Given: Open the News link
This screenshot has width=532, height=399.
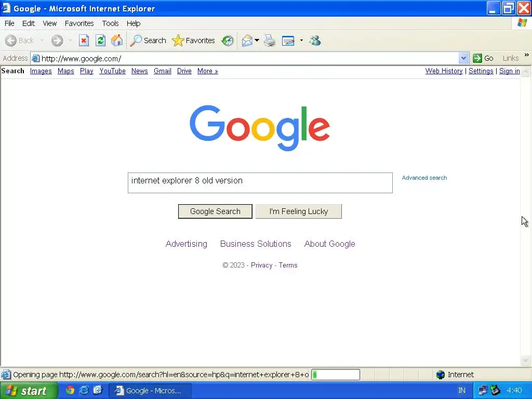Looking at the screenshot, I should pos(139,71).
